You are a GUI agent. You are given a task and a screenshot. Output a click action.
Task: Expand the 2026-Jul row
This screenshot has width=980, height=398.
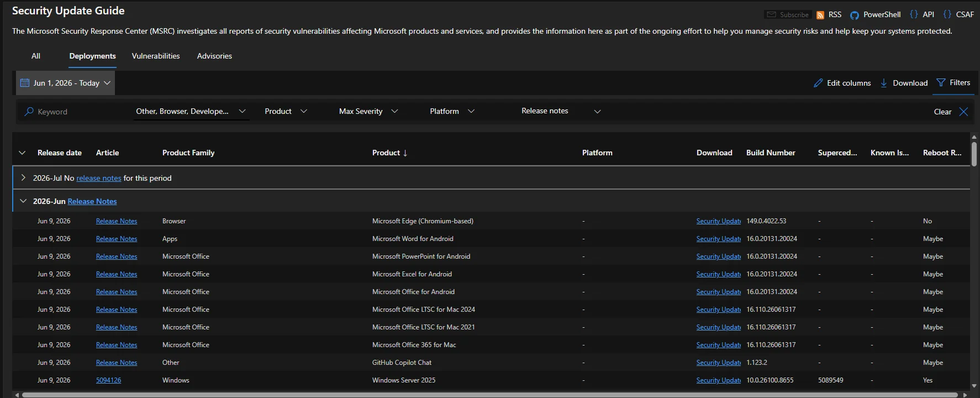(23, 177)
